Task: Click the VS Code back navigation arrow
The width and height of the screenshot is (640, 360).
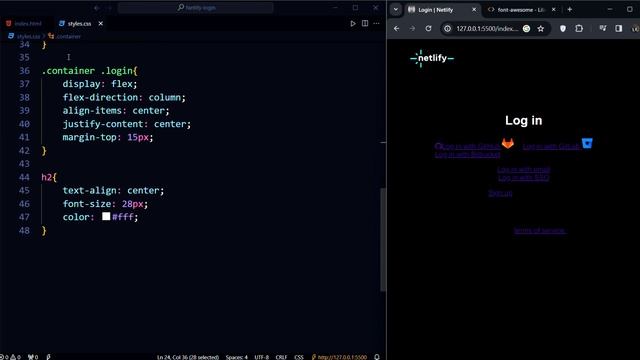Action: pyautogui.click(x=97, y=8)
